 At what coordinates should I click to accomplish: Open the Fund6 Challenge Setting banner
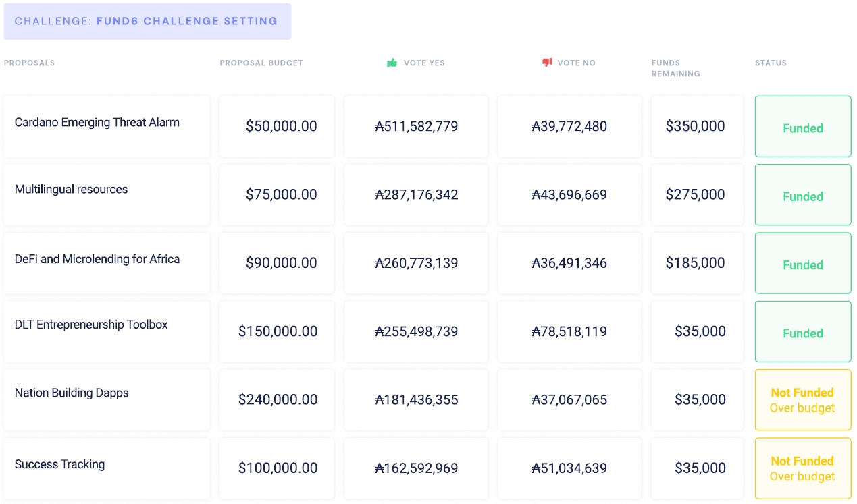[147, 22]
